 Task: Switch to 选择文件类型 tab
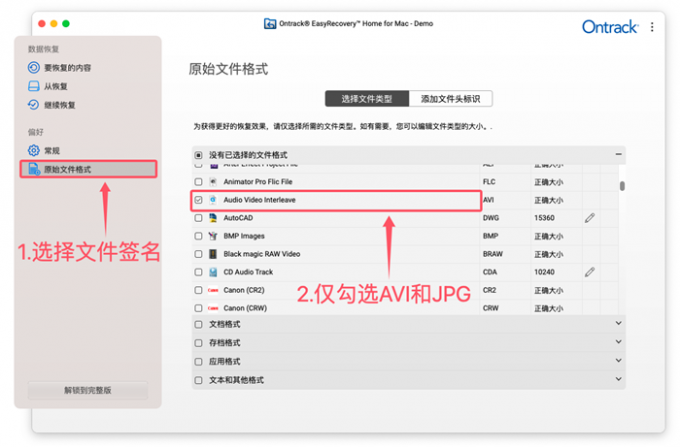click(367, 99)
